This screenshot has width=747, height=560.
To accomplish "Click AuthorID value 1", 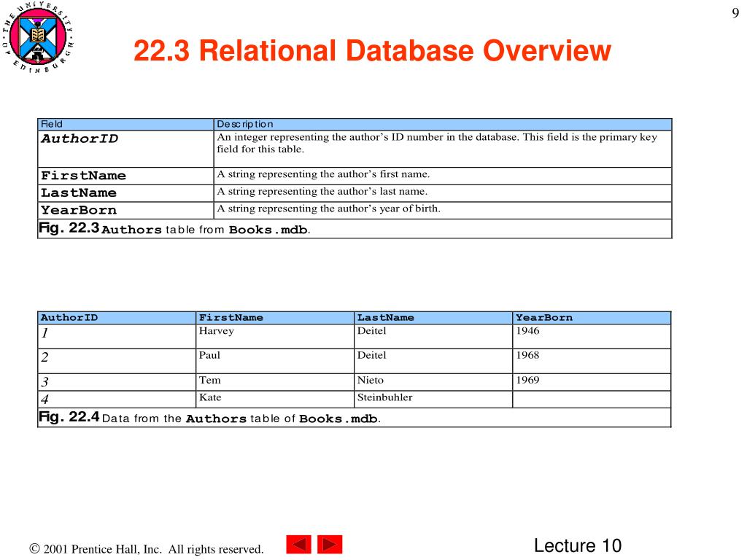I will [x=44, y=332].
